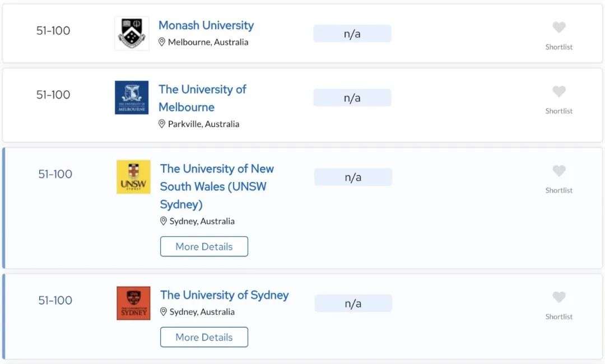Open More Details for UNSW Sydney
Image resolution: width=605 pixels, height=364 pixels.
tap(204, 246)
